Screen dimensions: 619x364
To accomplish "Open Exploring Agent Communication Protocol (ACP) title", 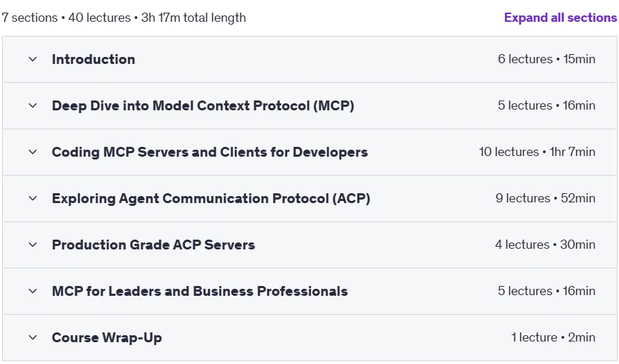I will coord(211,198).
